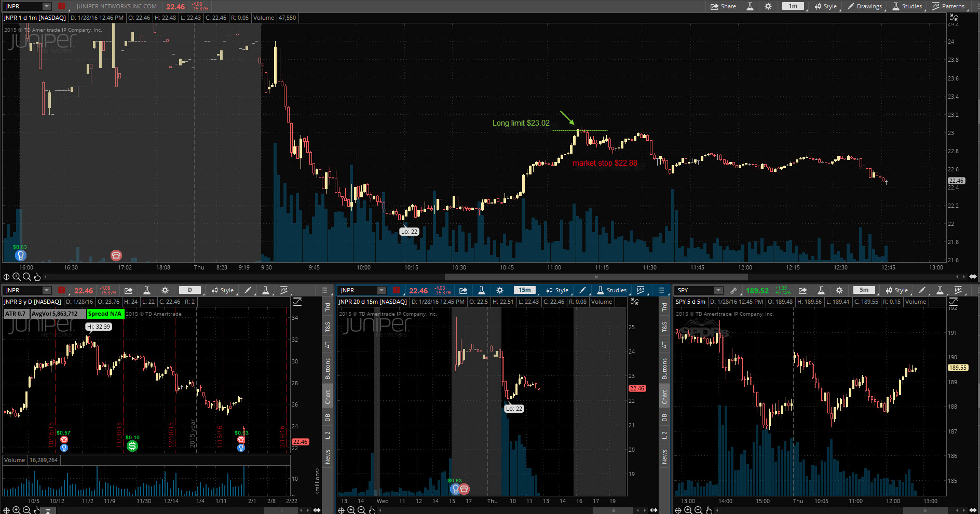Change the D timeframe on daily chart
Image resolution: width=980 pixels, height=514 pixels.
pyautogui.click(x=190, y=290)
